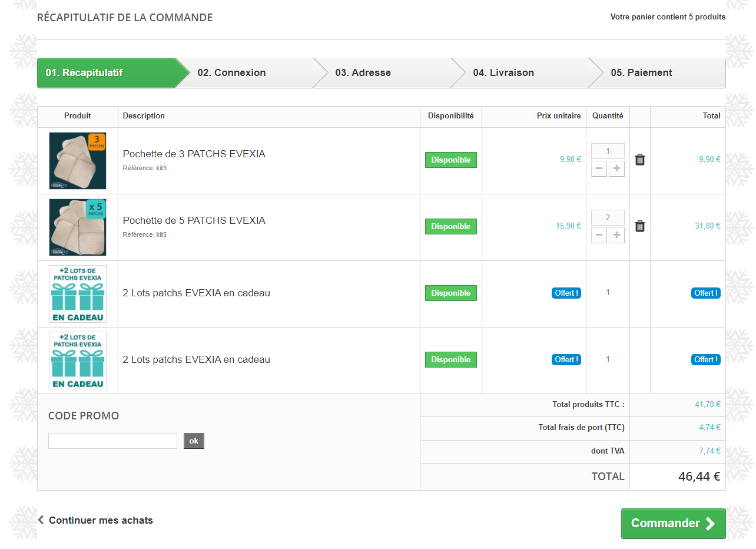Remove the 5 PATCHS pouch with trash icon
The width and height of the screenshot is (756, 549).
coord(640,226)
